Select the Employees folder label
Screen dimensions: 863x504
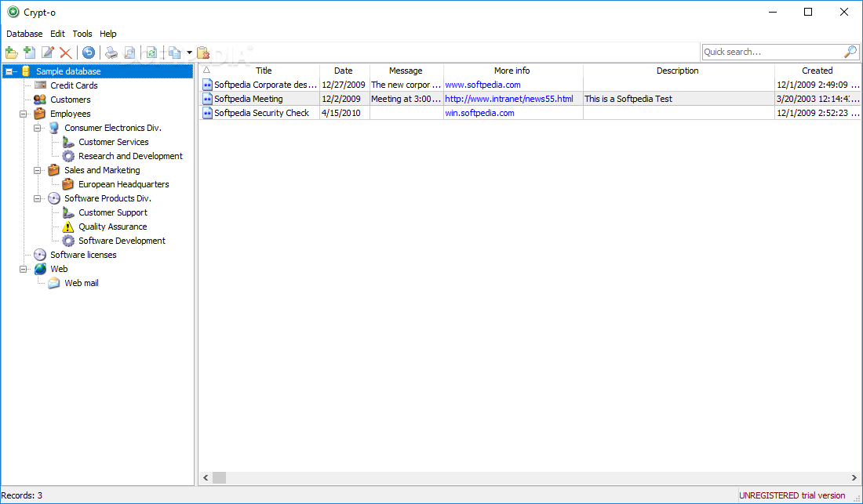click(x=71, y=114)
